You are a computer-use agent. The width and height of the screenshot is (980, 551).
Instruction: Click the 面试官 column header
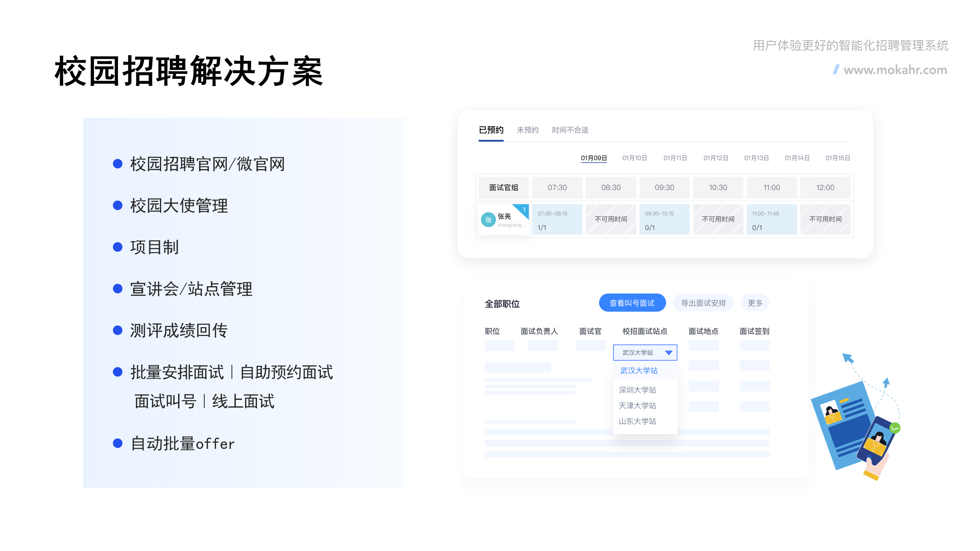pos(590,331)
